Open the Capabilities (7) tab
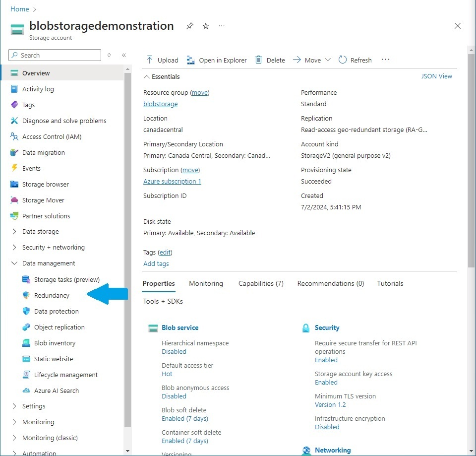 pyautogui.click(x=261, y=283)
